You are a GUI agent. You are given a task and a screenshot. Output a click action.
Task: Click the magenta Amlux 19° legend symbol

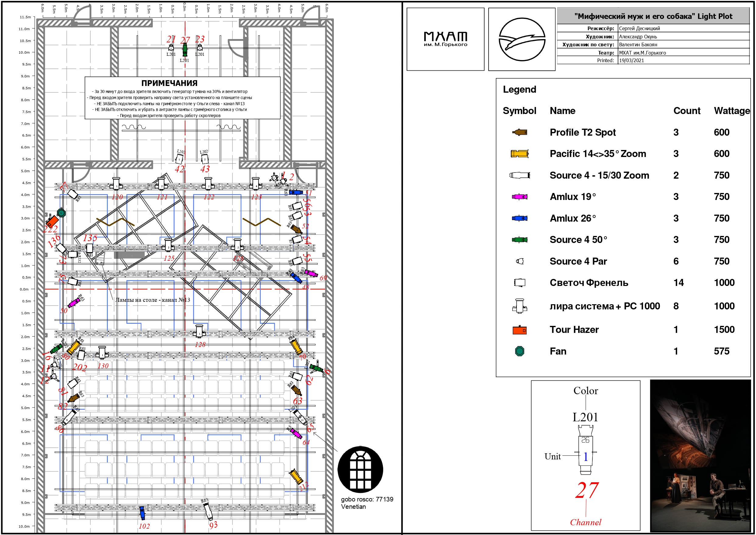(520, 197)
